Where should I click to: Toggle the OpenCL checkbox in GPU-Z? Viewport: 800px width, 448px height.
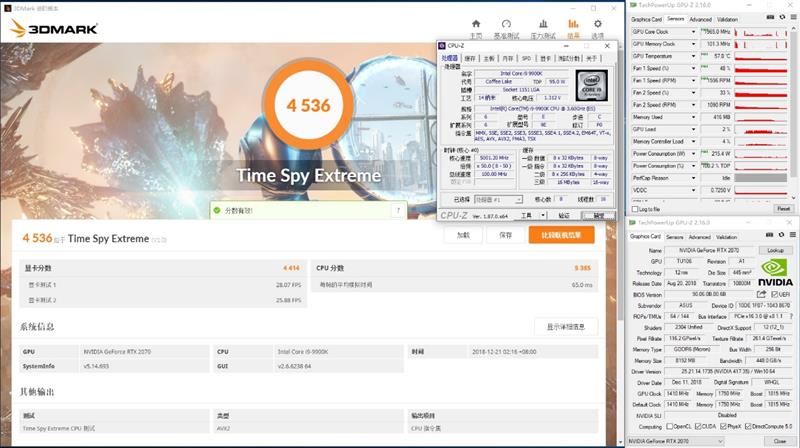coord(669,427)
